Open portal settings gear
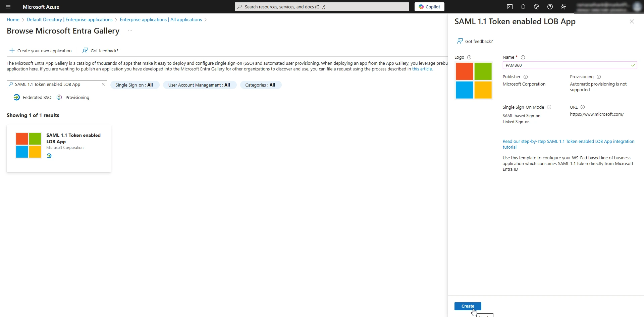The image size is (644, 317). pyautogui.click(x=536, y=7)
